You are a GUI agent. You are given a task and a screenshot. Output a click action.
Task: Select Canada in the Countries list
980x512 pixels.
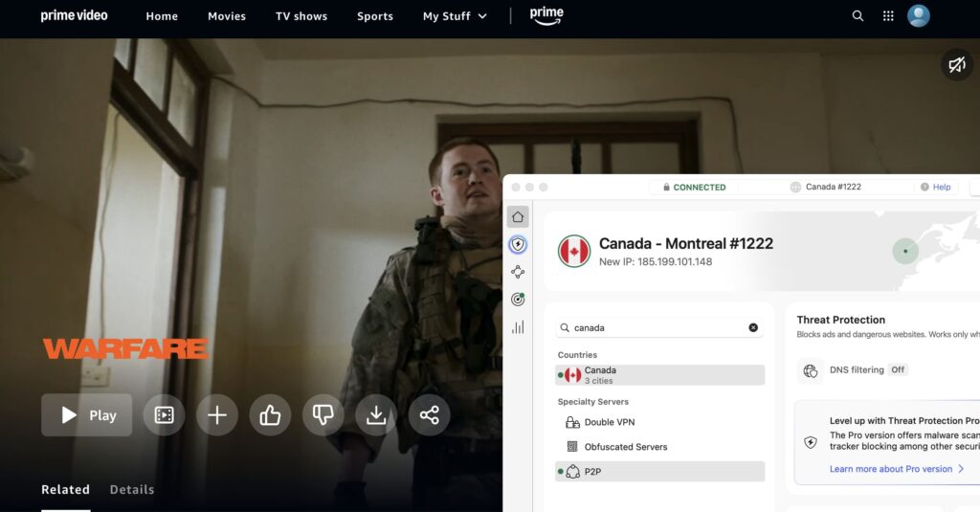(660, 375)
